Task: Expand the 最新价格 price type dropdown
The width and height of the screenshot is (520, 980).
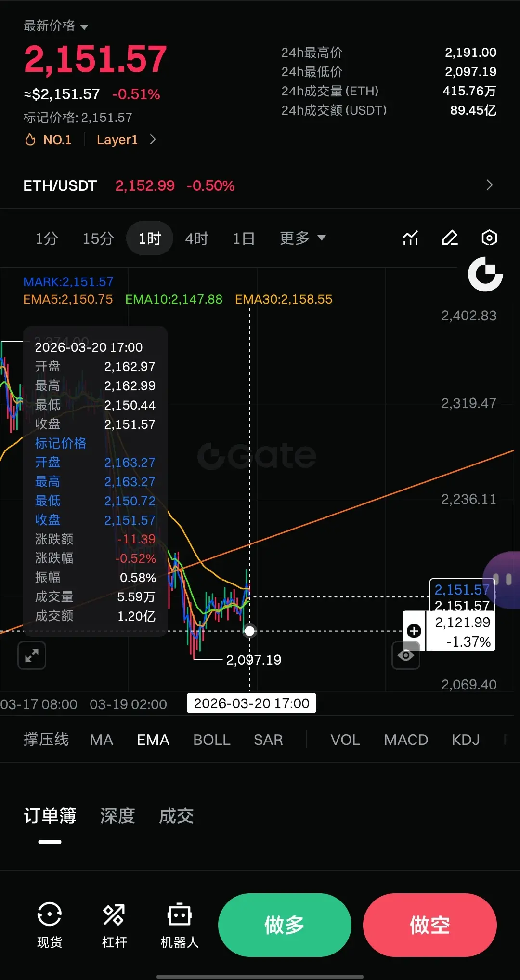Action: (84, 27)
